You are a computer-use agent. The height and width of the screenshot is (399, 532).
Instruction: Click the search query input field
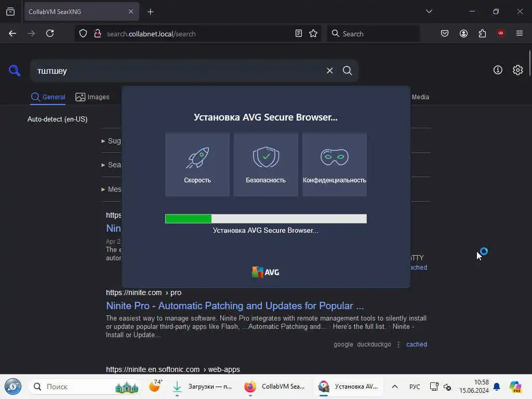click(x=178, y=71)
